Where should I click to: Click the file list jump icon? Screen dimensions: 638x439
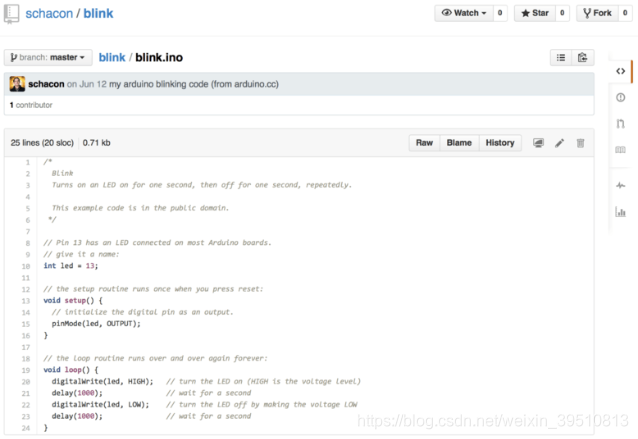pos(561,58)
